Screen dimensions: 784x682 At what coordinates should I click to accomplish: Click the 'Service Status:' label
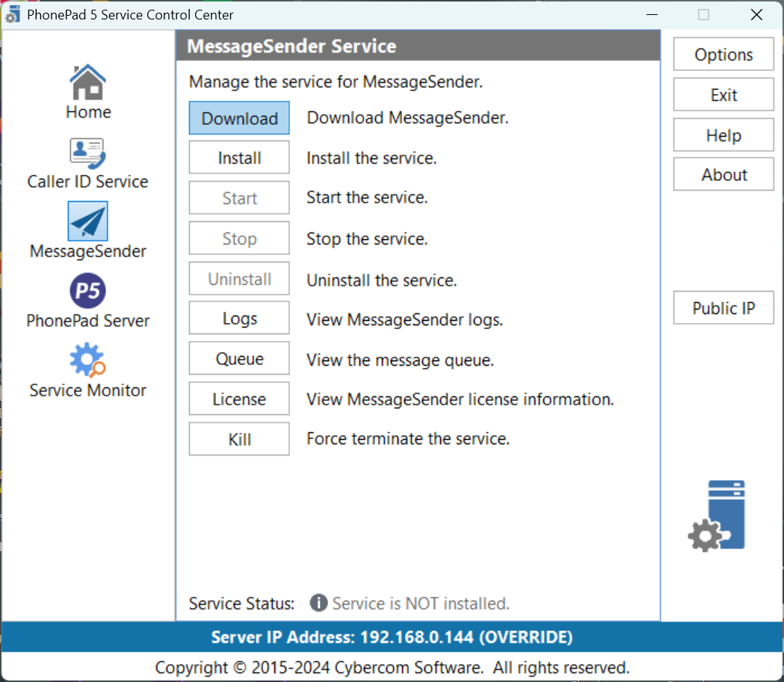(241, 603)
